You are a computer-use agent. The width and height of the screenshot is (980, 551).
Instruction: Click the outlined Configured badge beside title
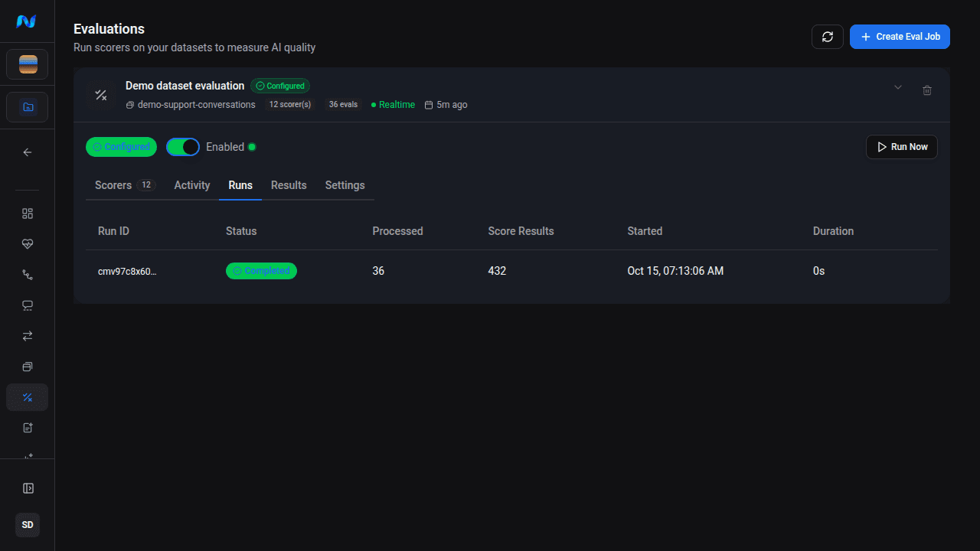point(280,86)
